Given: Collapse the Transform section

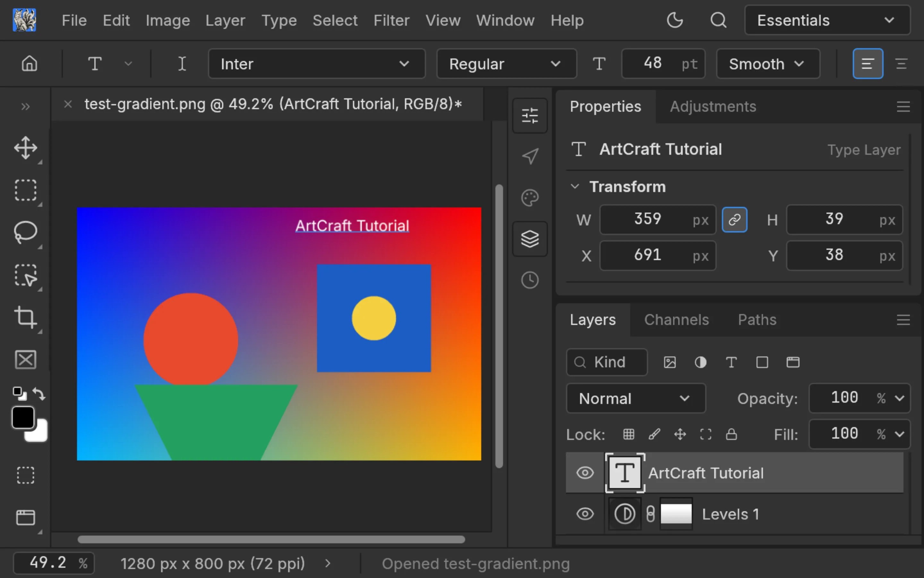Looking at the screenshot, I should (575, 187).
